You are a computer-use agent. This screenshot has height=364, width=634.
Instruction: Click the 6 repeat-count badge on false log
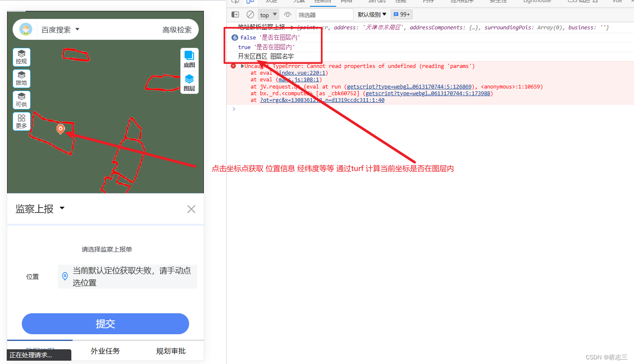click(235, 38)
